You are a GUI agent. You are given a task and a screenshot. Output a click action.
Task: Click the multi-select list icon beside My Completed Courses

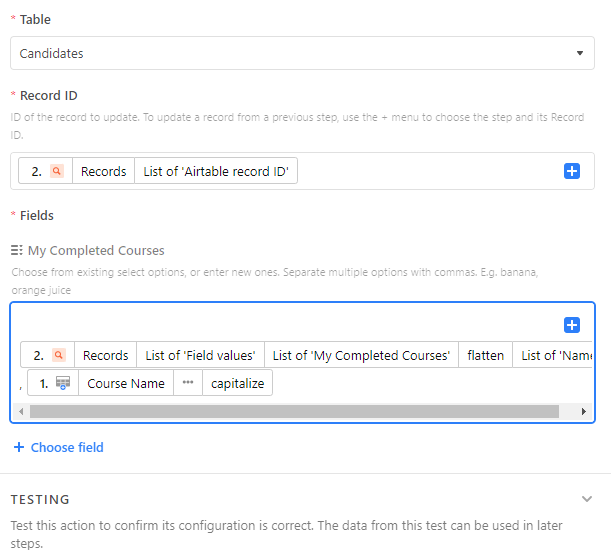tap(16, 250)
